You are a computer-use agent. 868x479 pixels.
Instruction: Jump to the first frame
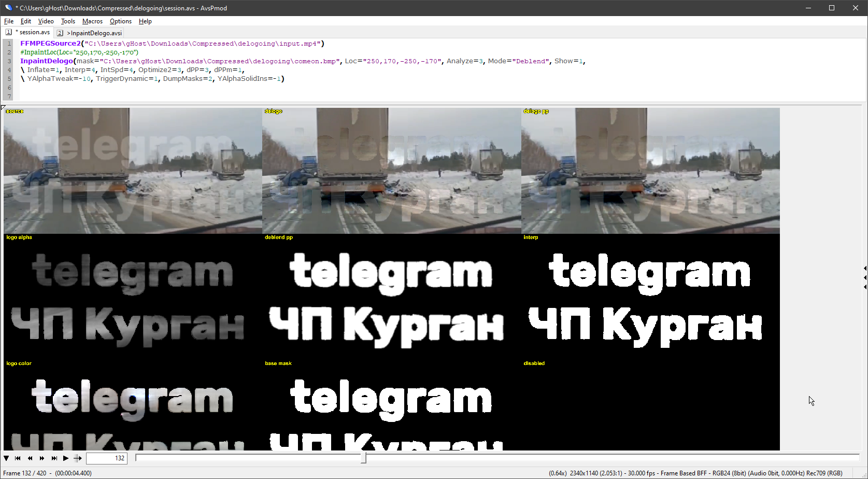[18, 458]
